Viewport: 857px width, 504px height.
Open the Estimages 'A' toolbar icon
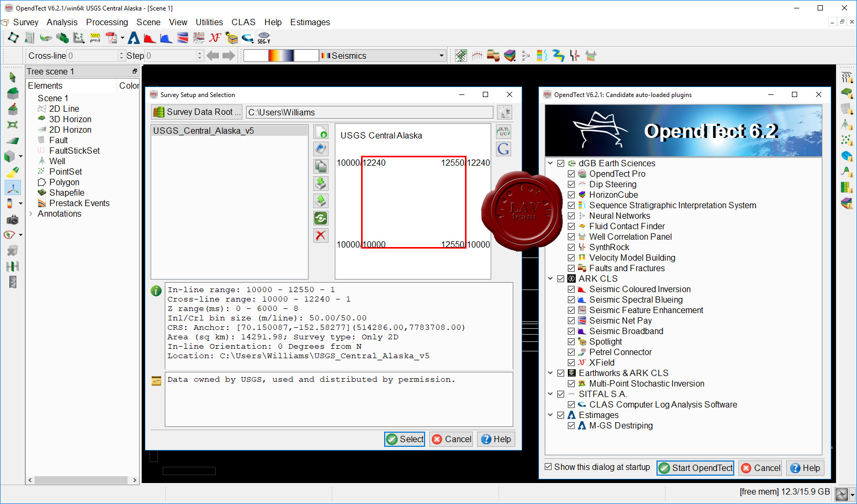point(134,38)
